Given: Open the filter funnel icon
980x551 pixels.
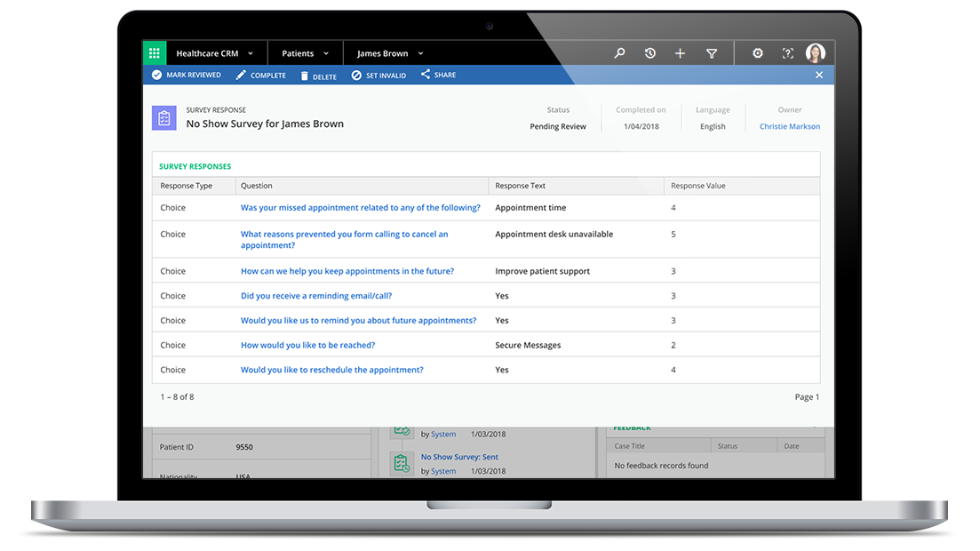Looking at the screenshot, I should coord(711,53).
